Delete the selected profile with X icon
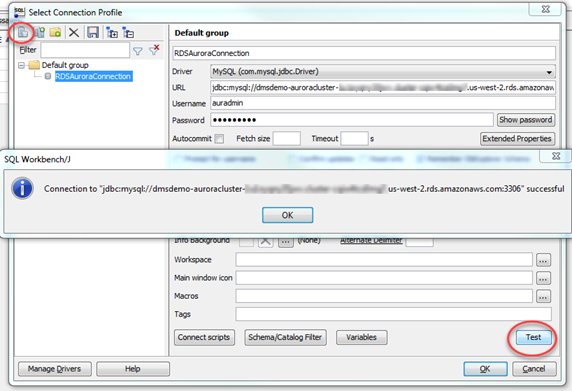The height and width of the screenshot is (391, 572). click(74, 33)
